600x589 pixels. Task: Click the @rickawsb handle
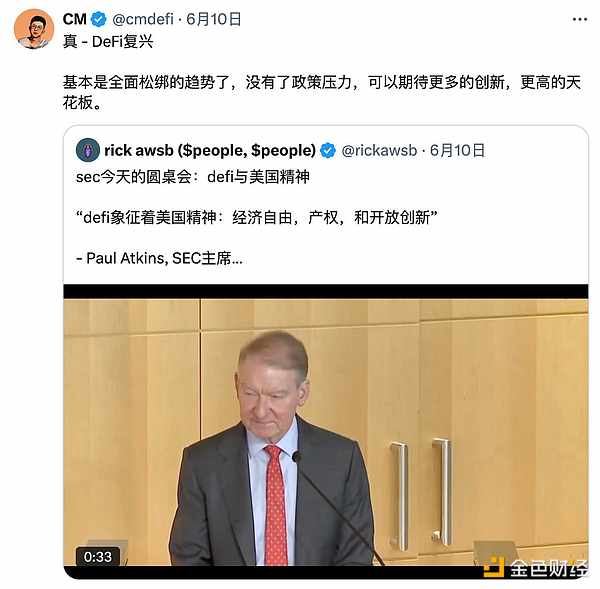(379, 150)
